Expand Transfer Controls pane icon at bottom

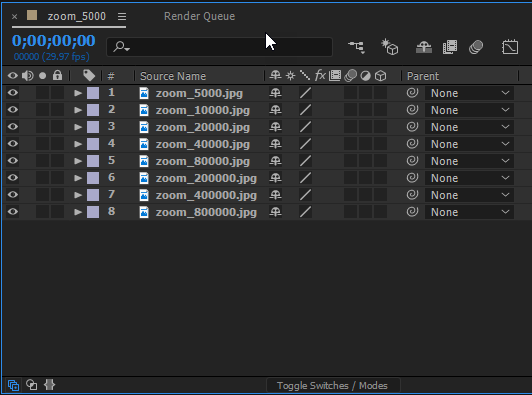32,385
